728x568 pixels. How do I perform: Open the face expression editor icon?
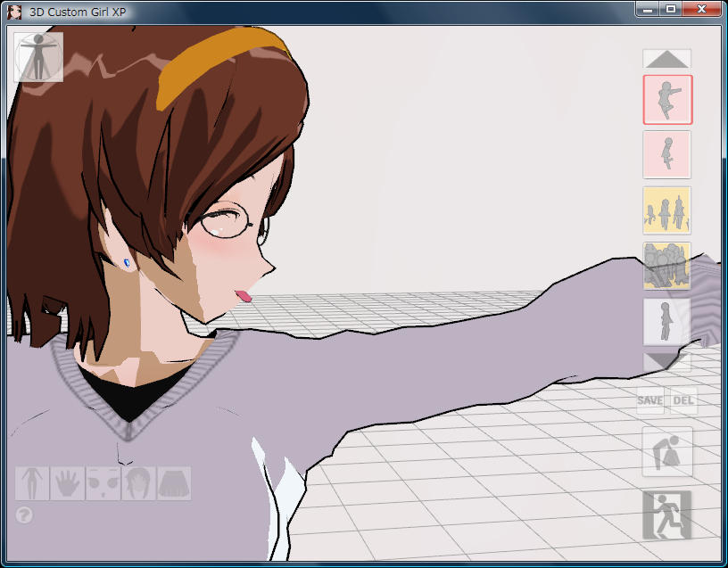tap(103, 483)
